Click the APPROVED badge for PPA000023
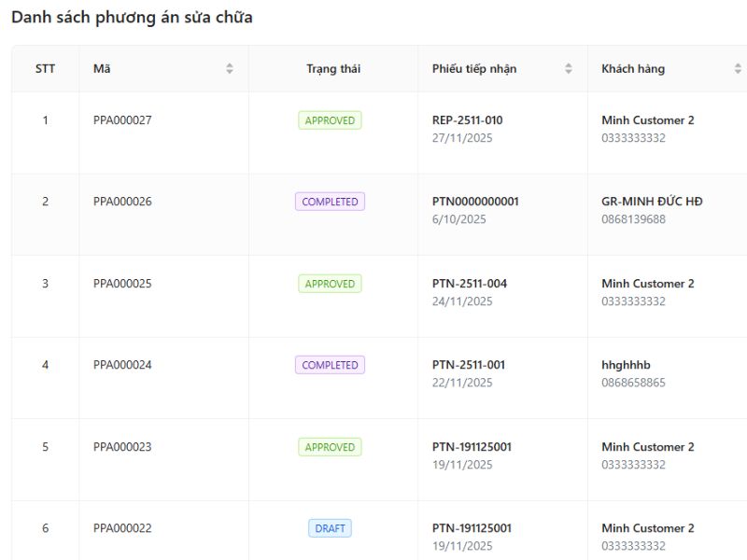Image resolution: width=747 pixels, height=560 pixels. [330, 447]
